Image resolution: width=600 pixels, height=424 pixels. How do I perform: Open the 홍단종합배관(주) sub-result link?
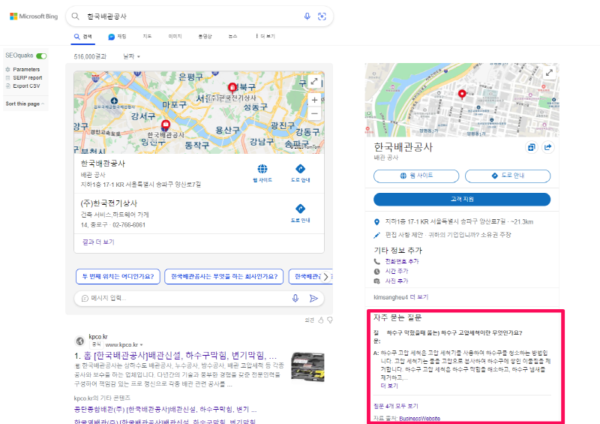coord(165,410)
